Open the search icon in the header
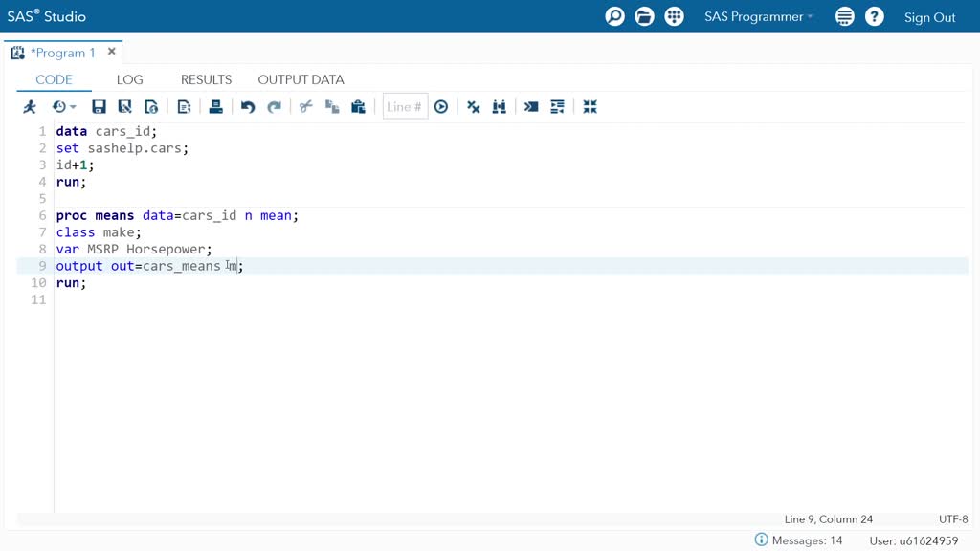Image resolution: width=980 pixels, height=551 pixels. click(x=615, y=16)
